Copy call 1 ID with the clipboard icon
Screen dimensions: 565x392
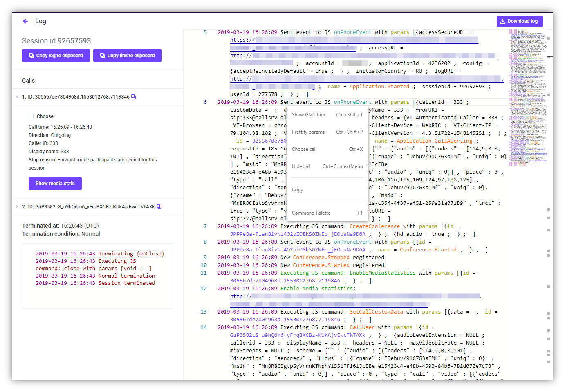(x=134, y=97)
